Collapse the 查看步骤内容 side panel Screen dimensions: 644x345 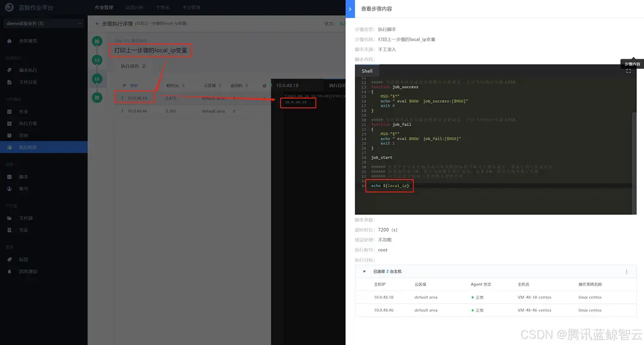[x=350, y=9]
